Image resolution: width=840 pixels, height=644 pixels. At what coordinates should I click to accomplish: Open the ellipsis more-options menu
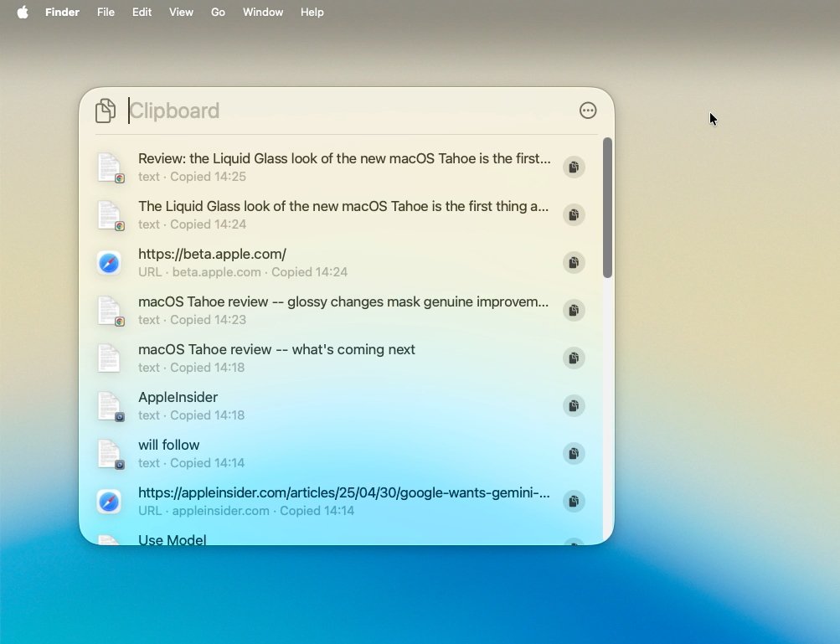tap(588, 111)
